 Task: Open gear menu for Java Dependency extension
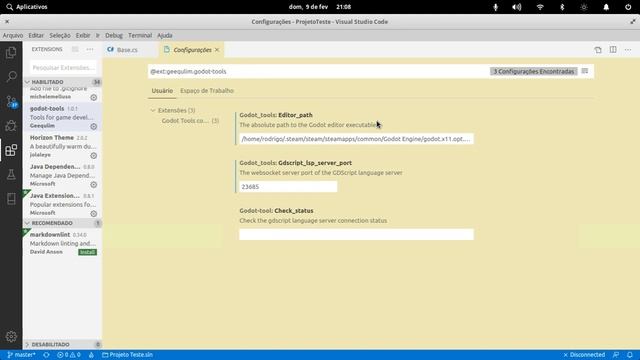(93, 184)
